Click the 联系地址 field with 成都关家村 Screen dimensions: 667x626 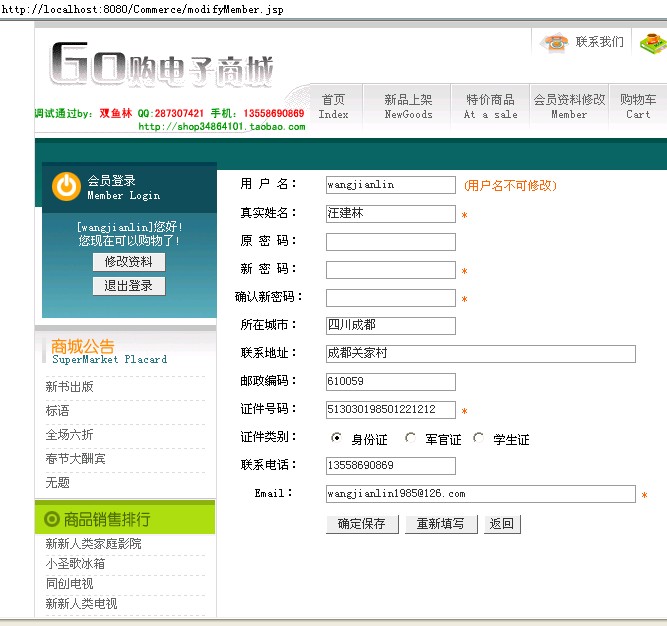click(x=481, y=354)
